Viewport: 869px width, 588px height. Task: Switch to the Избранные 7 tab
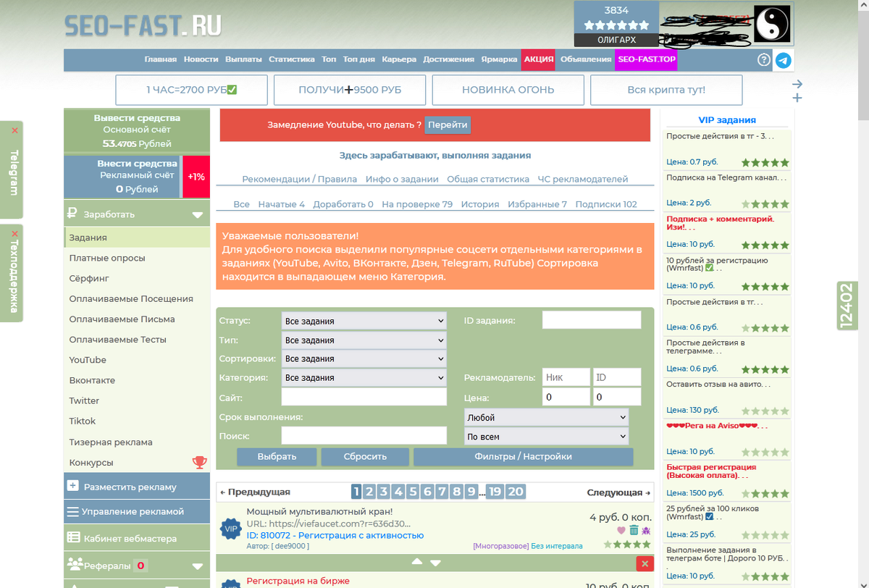(537, 204)
